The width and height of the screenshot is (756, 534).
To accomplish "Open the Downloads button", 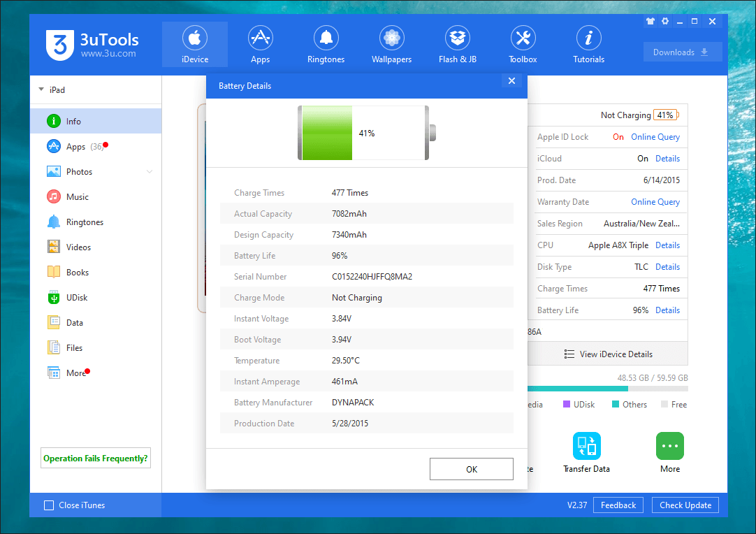I will click(682, 52).
